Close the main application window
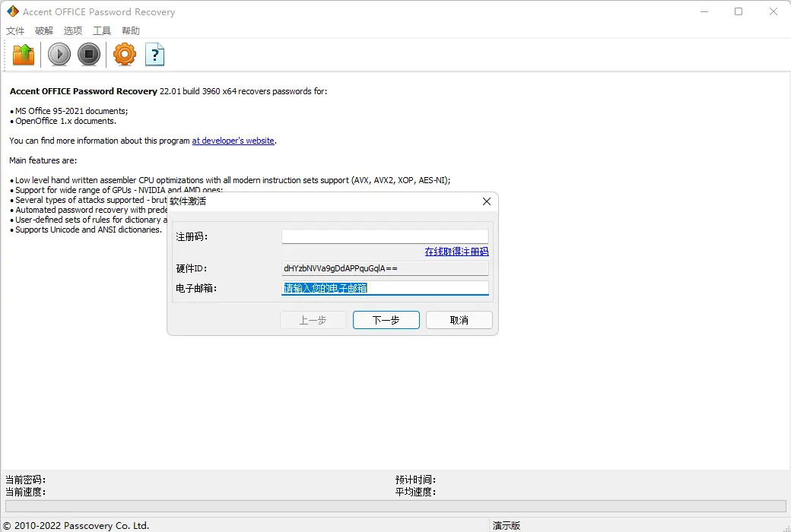791x532 pixels. [774, 11]
